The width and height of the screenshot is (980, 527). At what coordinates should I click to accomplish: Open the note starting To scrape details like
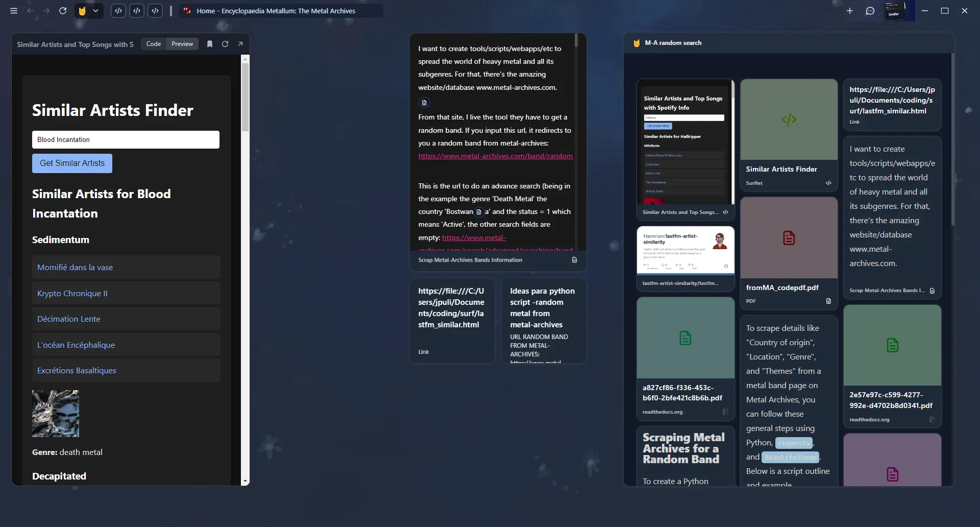click(789, 401)
